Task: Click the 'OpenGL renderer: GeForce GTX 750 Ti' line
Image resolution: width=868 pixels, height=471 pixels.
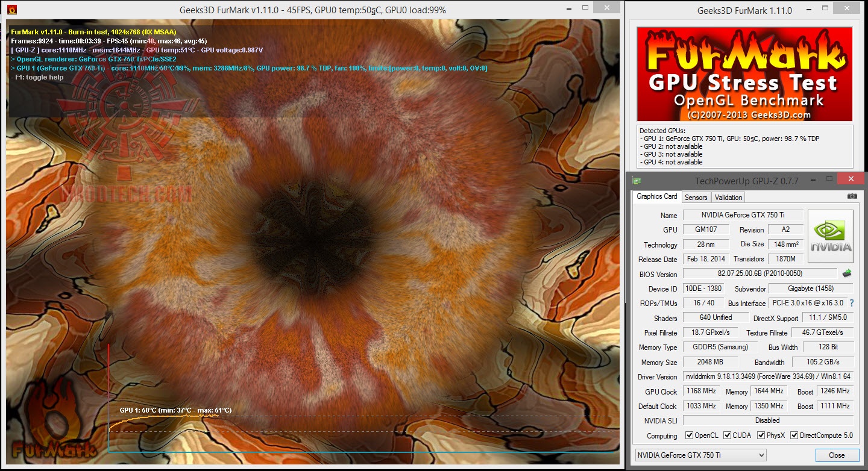Action: click(x=93, y=59)
